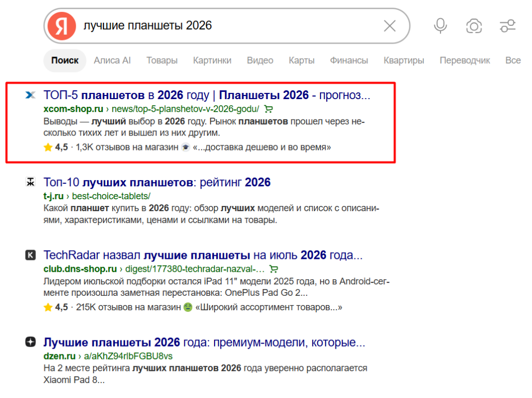Click the dzen.ru domain link
This screenshot has height=398, width=532.
[59, 356]
